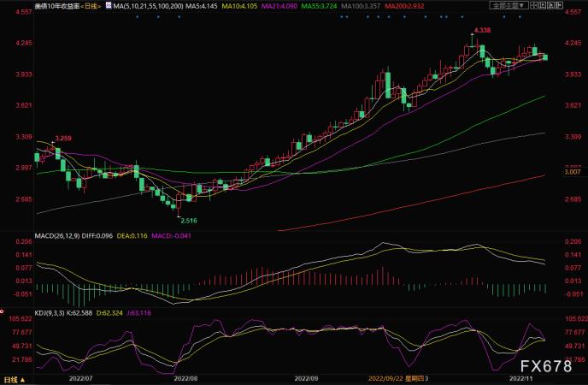Open the 全部主题 theme dropdown

point(509,5)
